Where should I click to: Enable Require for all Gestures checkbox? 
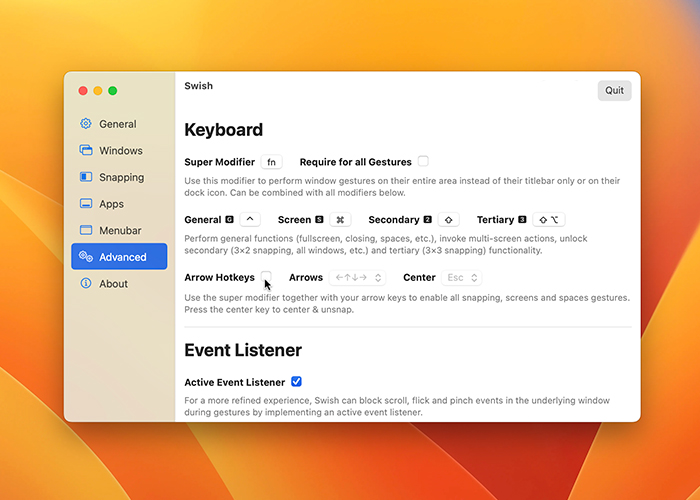click(423, 161)
